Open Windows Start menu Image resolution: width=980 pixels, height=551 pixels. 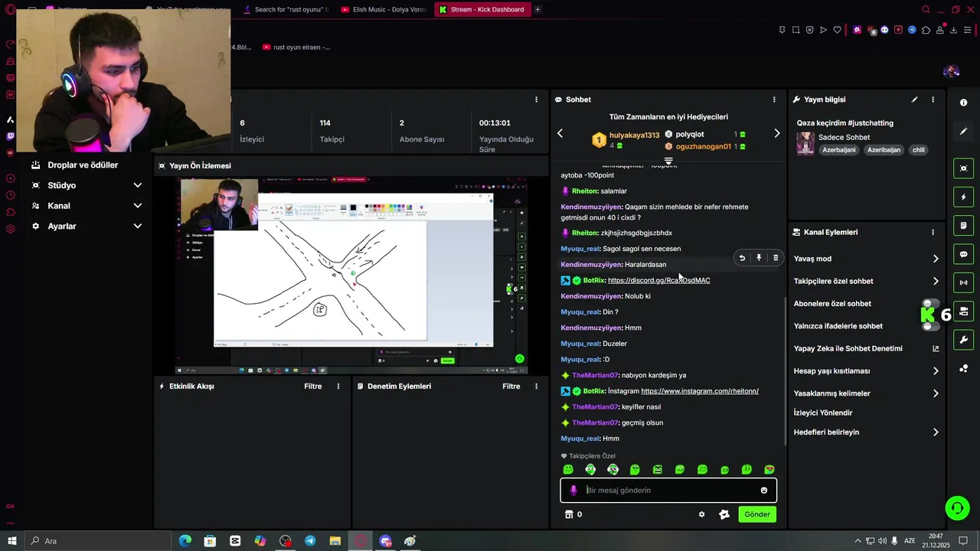[11, 541]
